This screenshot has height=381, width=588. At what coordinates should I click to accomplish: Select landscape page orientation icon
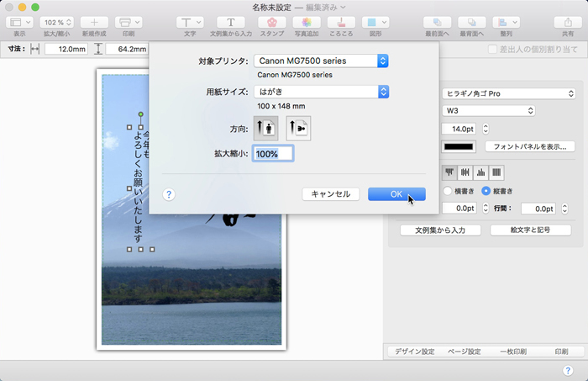tap(298, 128)
